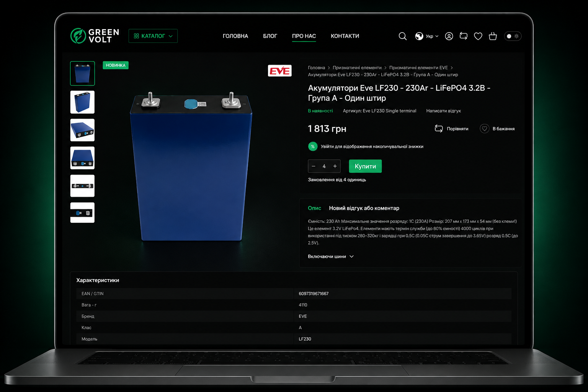Image resolution: width=588 pixels, height=392 pixels.
Task: Expand the Включаючи шини section
Action: pyautogui.click(x=331, y=256)
